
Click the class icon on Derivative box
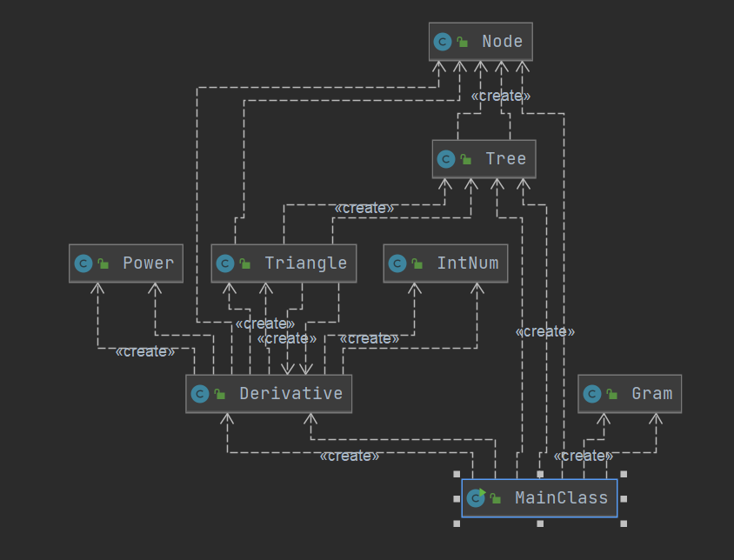tap(200, 394)
